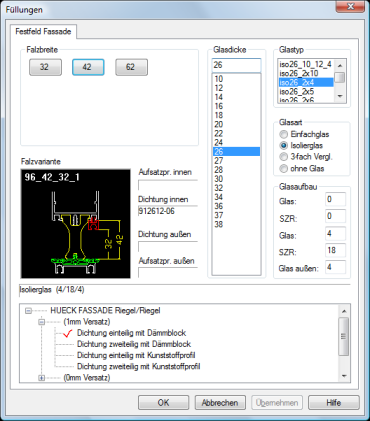Select Dichtung zweiteilig mit Kunststoffprofil
The height and width of the screenshot is (421, 370).
click(139, 366)
